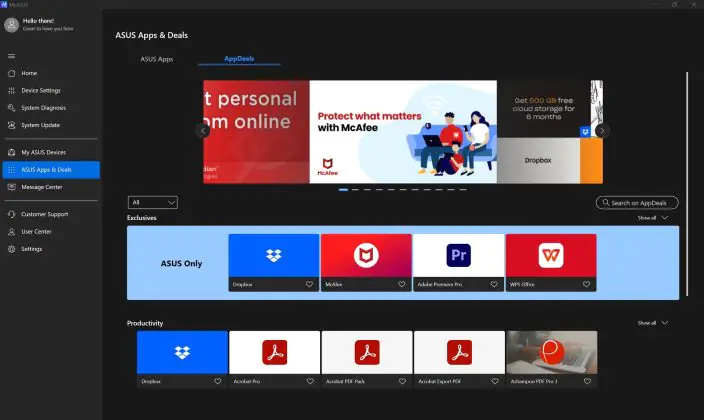The height and width of the screenshot is (420, 704).
Task: Click the vertical scrollbar on the right
Action: [x=687, y=184]
